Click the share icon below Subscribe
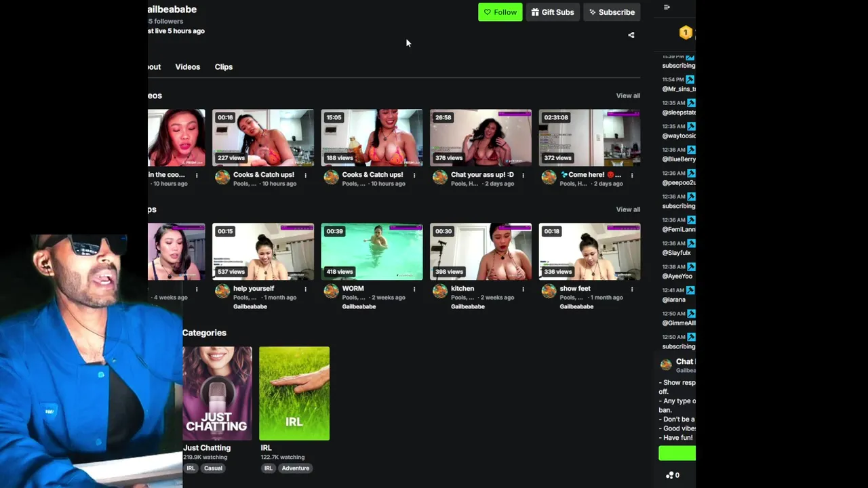 point(631,35)
